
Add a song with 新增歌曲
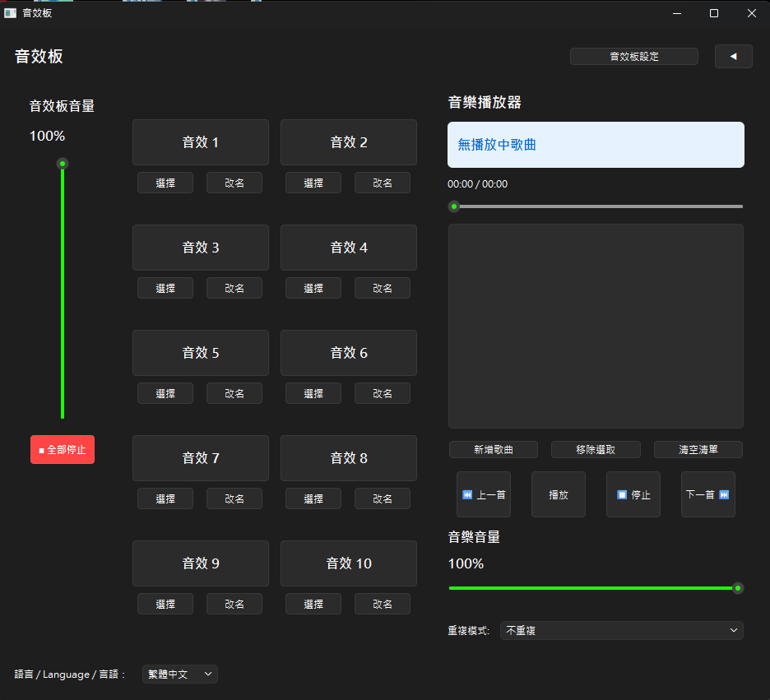tap(494, 450)
